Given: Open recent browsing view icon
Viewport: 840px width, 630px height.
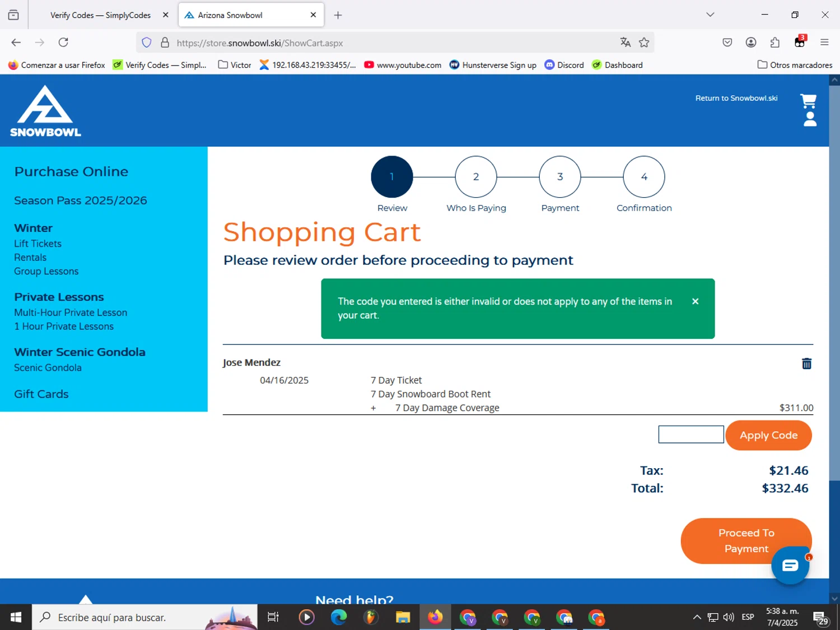Looking at the screenshot, I should click(x=13, y=15).
